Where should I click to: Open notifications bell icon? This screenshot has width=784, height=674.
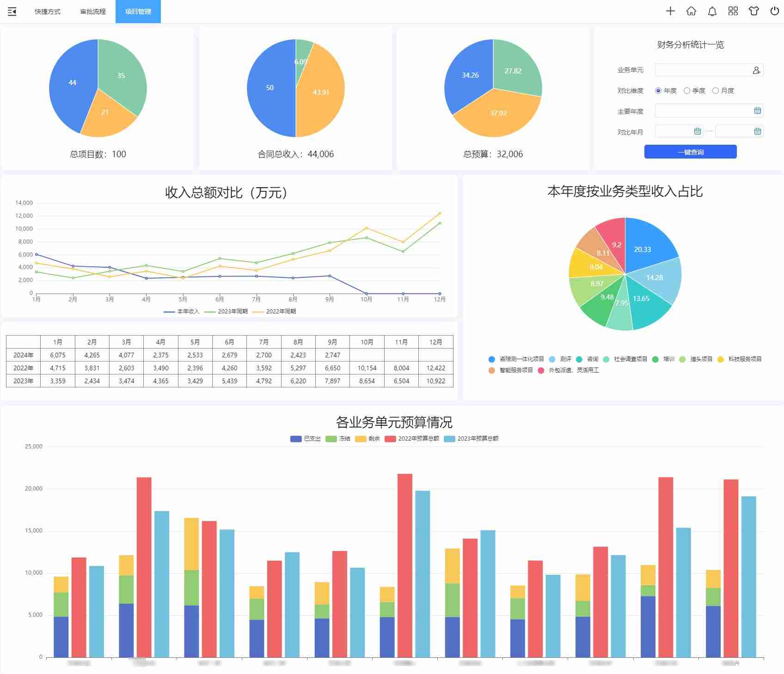click(712, 11)
